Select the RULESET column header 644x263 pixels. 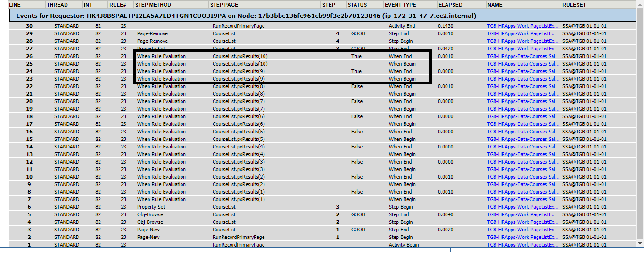[574, 5]
